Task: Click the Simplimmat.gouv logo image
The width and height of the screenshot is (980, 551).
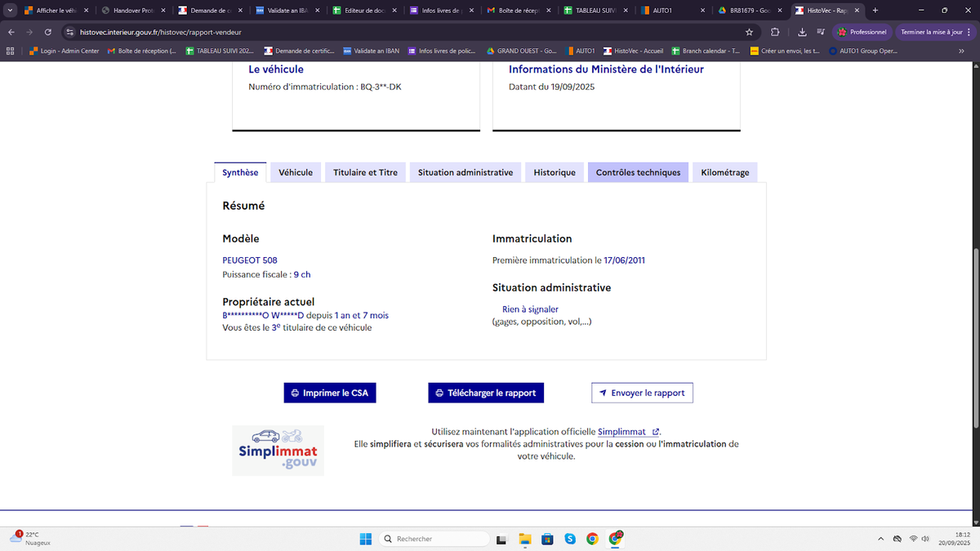Action: coord(278,451)
